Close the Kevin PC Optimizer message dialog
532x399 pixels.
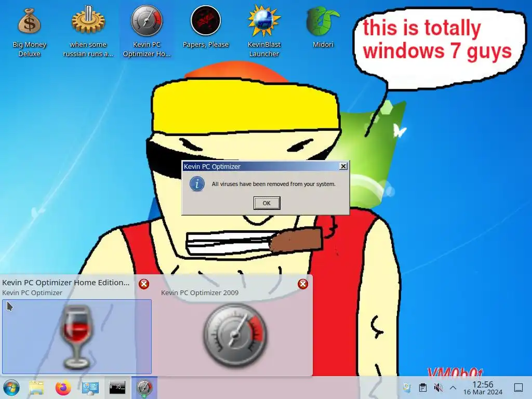343,166
